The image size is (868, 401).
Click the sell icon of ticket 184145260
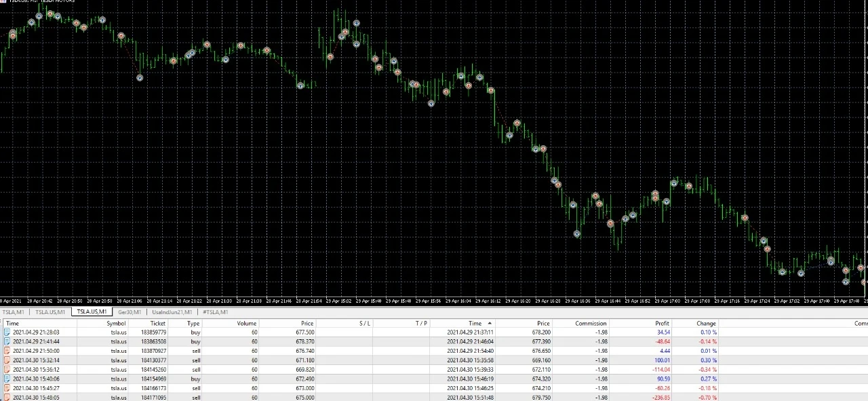(7, 370)
